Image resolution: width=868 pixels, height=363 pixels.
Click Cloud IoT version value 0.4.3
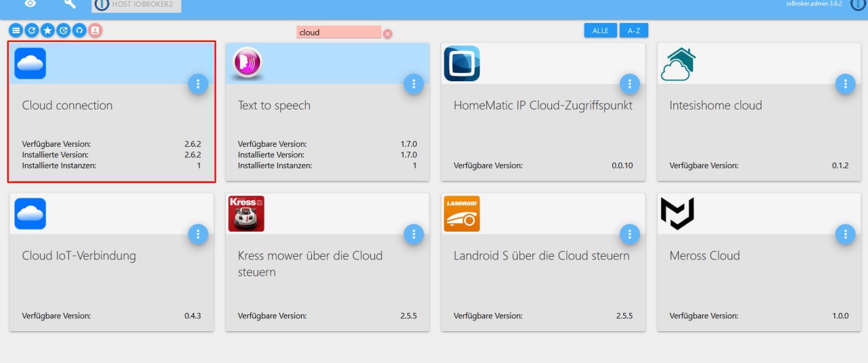pos(193,316)
